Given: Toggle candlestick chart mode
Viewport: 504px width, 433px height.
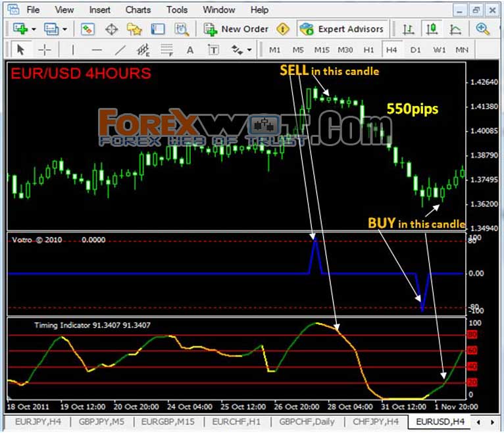Looking at the screenshot, I should (x=432, y=29).
